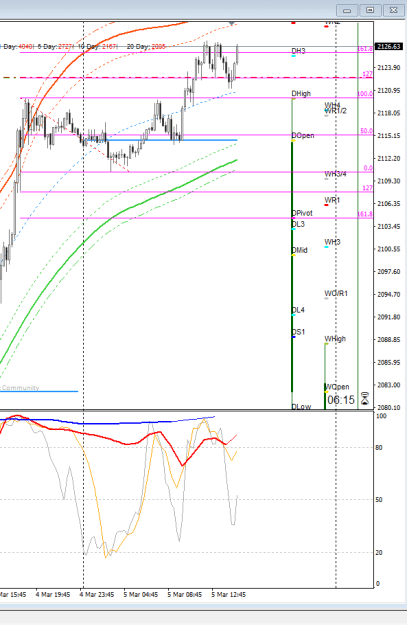407x625 pixels.
Task: Click the 127 Fibonacci label on dashed red line
Action: coord(368,74)
